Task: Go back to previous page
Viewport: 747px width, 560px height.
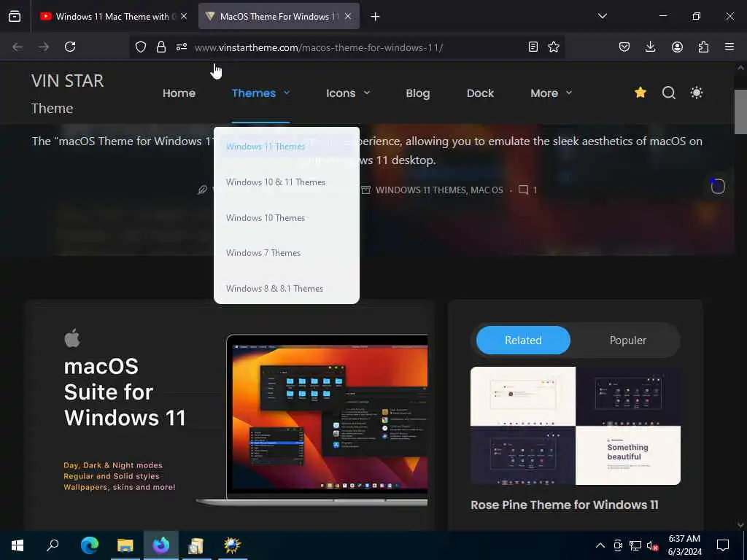Action: [x=18, y=47]
